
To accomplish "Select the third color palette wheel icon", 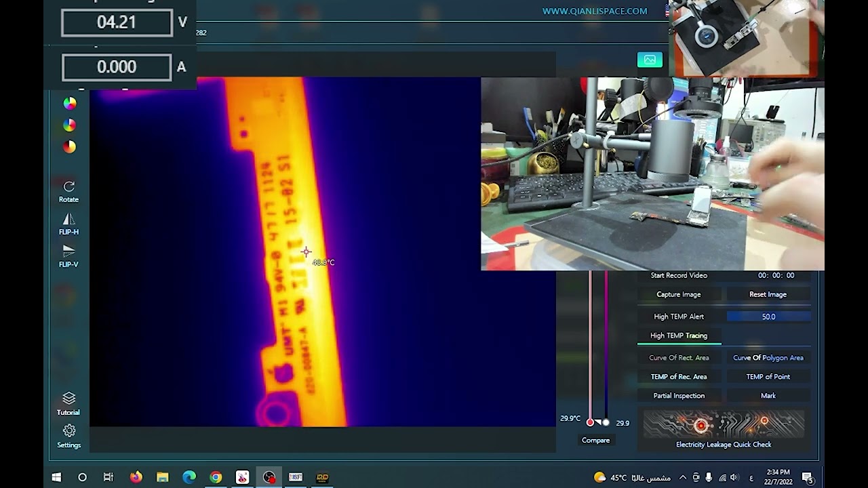I will (69, 147).
